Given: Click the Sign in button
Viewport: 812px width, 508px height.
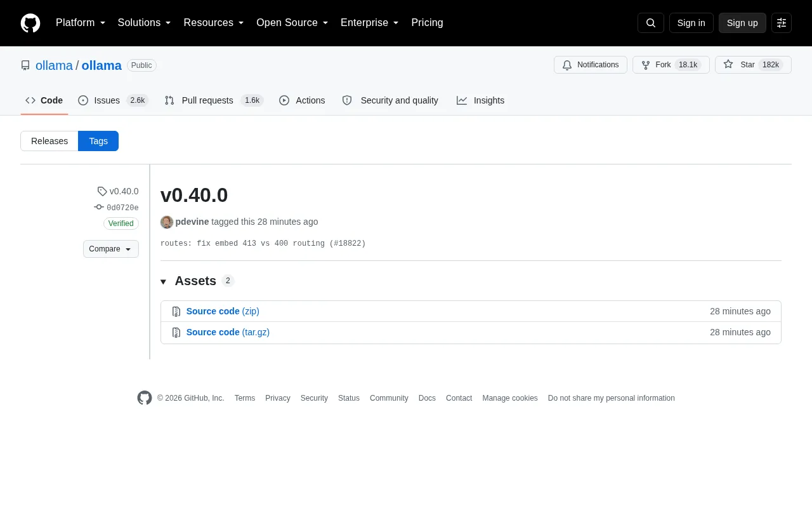Looking at the screenshot, I should (691, 23).
